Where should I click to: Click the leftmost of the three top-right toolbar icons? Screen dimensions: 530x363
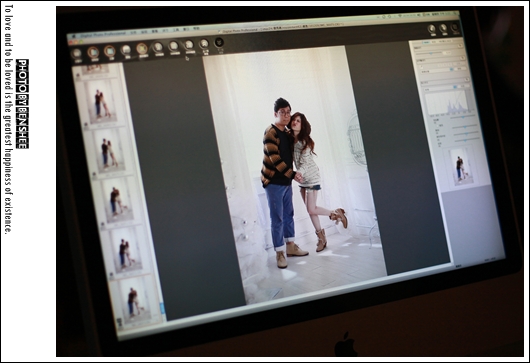432,29
